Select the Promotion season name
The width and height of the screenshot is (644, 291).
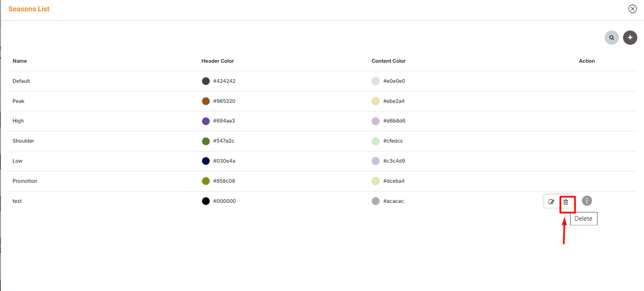click(x=25, y=181)
